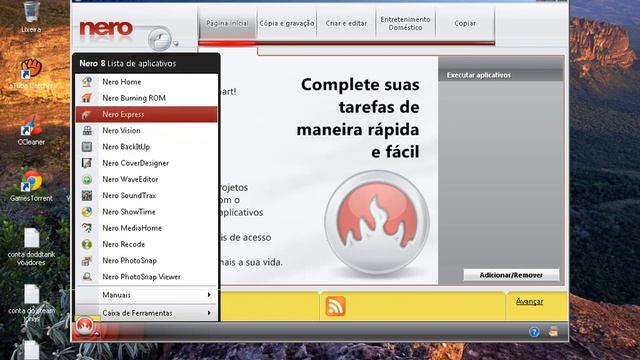Screen dimensions: 640x360
Task: Switch to the Criar e editar tab
Action: click(x=346, y=23)
